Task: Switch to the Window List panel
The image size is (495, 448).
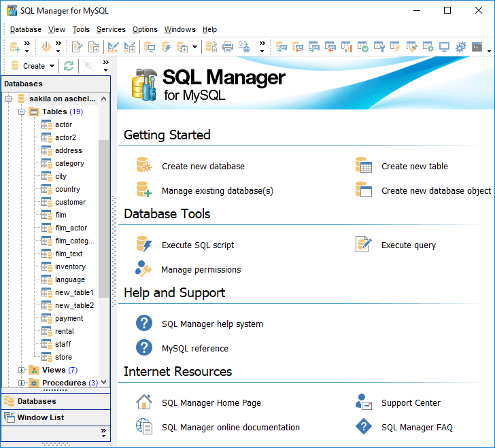Action: coord(56,417)
